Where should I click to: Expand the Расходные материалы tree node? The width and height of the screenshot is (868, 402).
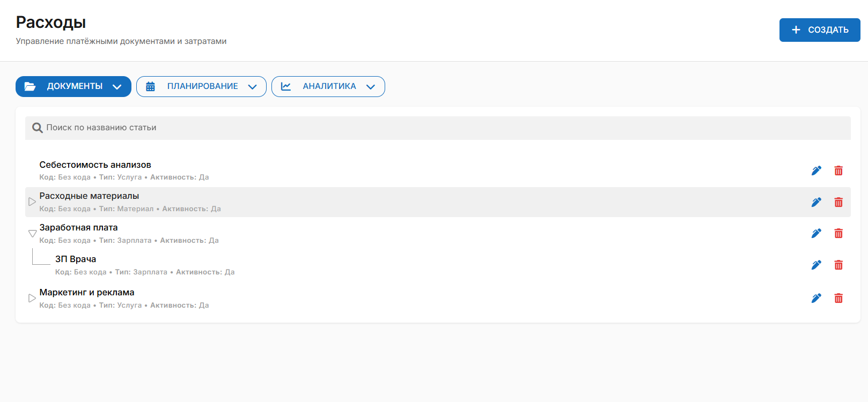32,202
